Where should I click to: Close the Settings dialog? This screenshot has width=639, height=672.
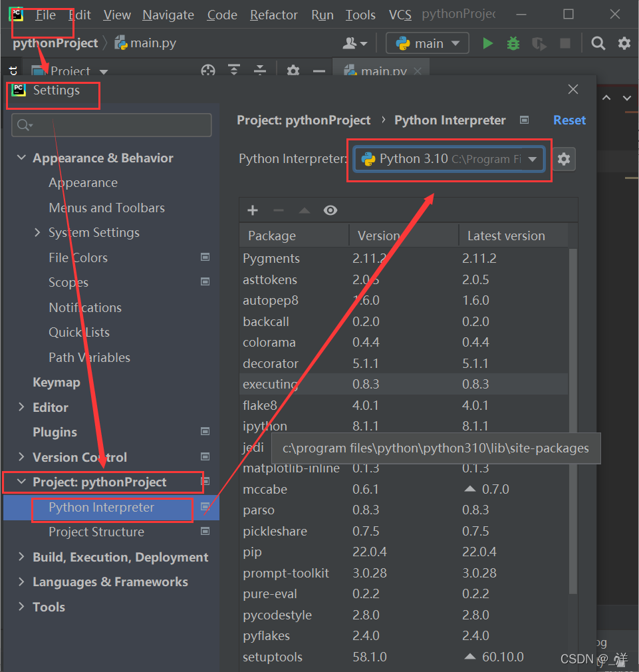tap(573, 90)
